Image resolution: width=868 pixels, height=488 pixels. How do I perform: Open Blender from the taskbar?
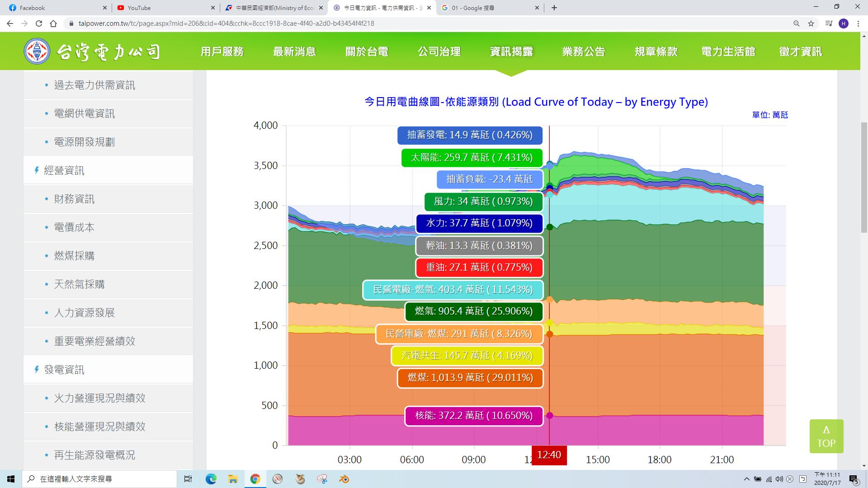[x=344, y=479]
